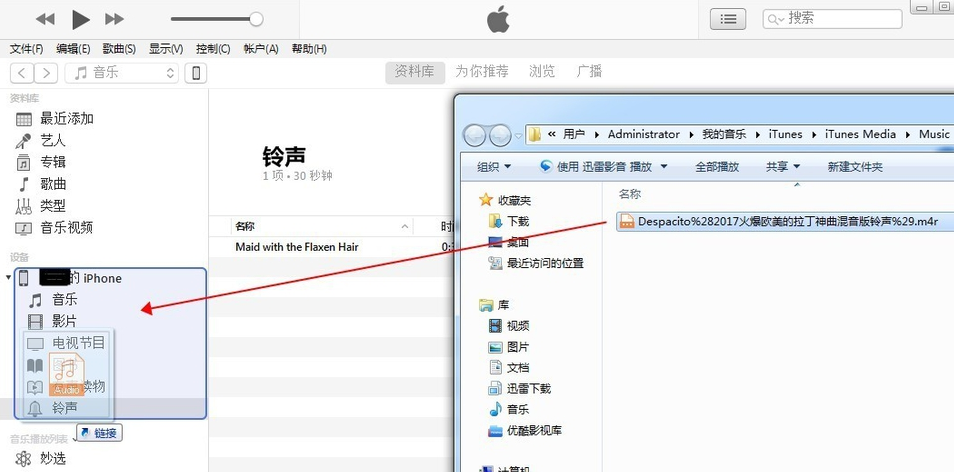Viewport: 954px width, 472px height.
Task: Select 最近添加 in the library sidebar
Action: (66, 119)
